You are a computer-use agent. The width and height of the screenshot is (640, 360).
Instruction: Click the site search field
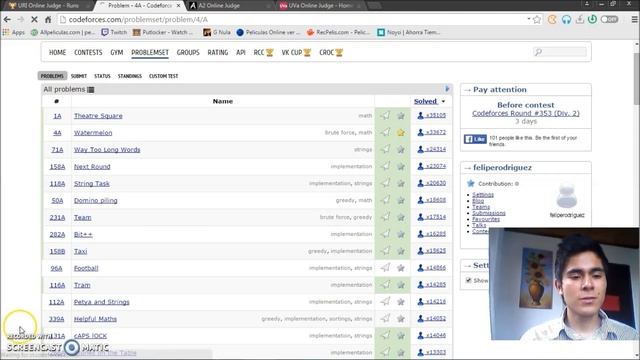560,52
